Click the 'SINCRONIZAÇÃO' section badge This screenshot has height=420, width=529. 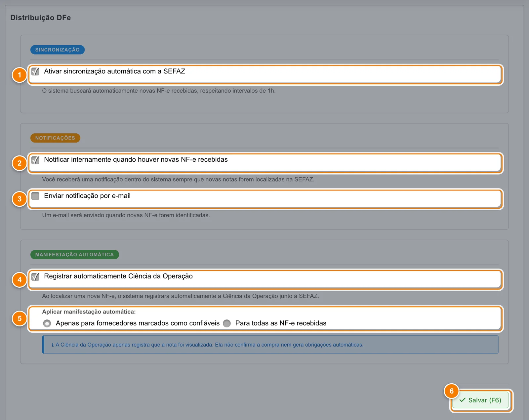tap(58, 50)
